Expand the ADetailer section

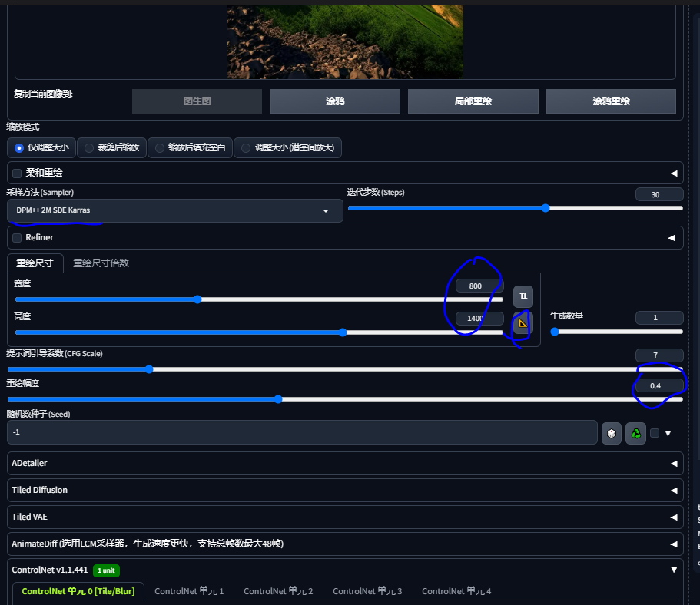[x=344, y=464]
